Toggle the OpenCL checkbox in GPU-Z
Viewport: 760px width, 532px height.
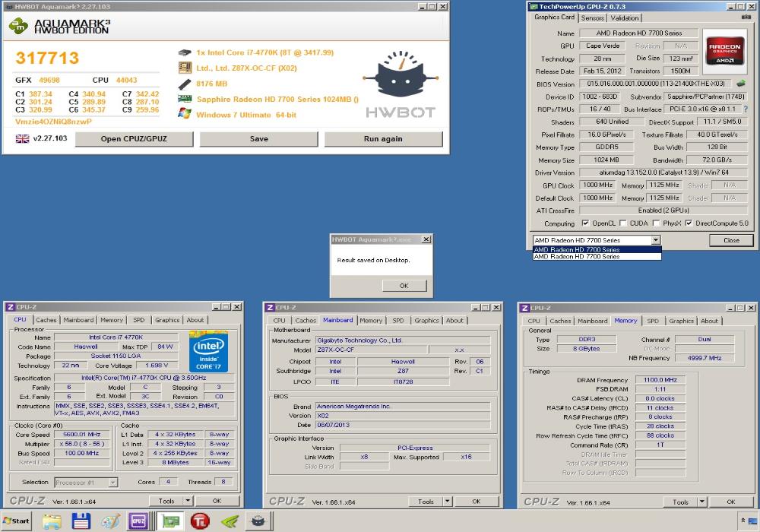585,223
